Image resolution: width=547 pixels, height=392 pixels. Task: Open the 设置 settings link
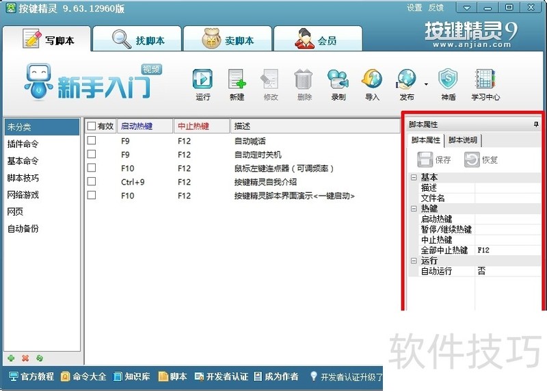pos(414,8)
